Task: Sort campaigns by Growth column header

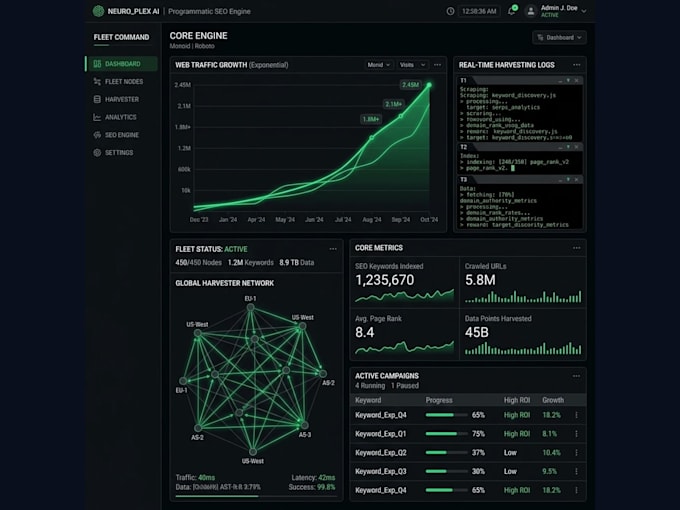Action: 553,400
